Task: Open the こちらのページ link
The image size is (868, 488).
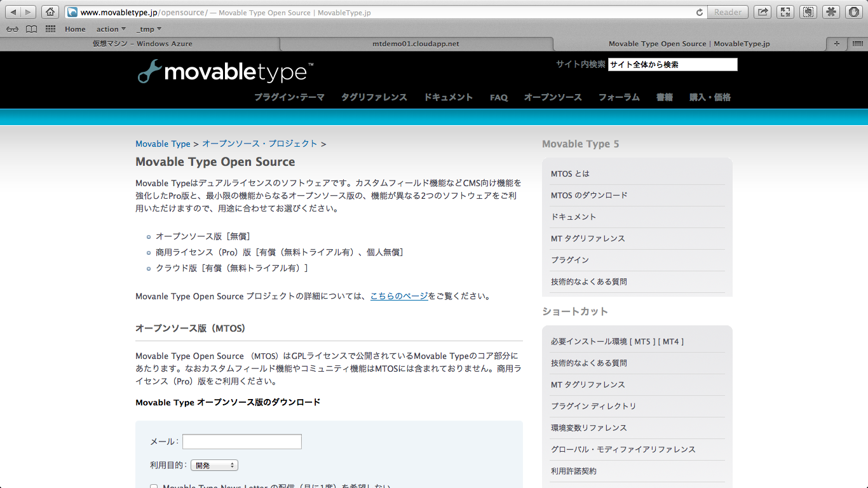Action: (x=399, y=296)
